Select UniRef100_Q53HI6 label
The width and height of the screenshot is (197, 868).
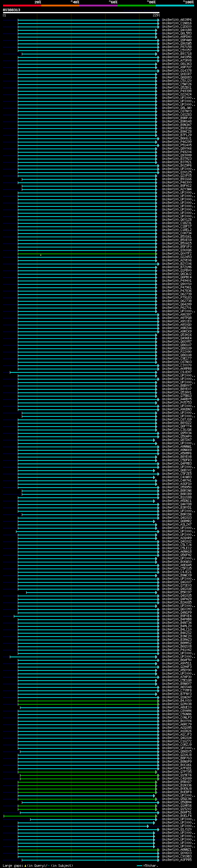(176, 335)
